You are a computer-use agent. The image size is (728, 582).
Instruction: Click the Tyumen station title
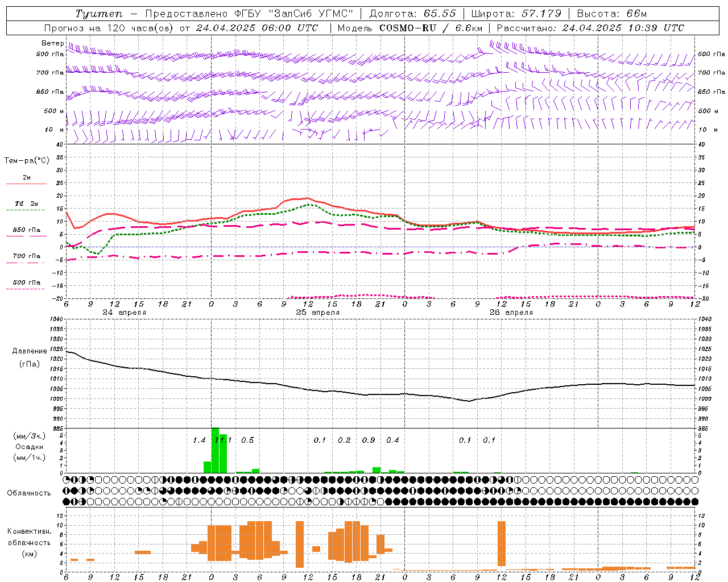tap(99, 14)
